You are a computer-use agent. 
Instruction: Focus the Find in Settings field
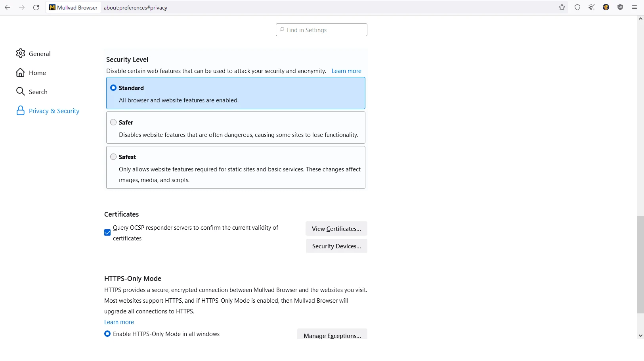[x=321, y=30]
